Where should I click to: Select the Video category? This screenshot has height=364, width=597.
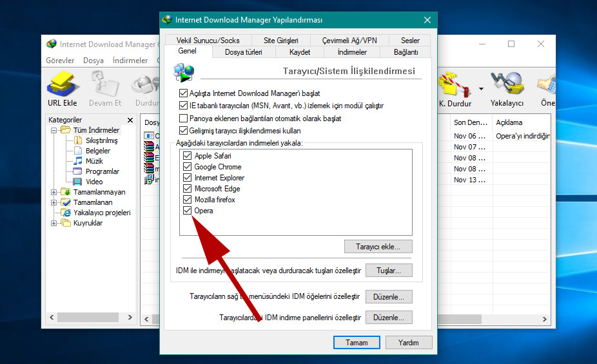pos(94,182)
